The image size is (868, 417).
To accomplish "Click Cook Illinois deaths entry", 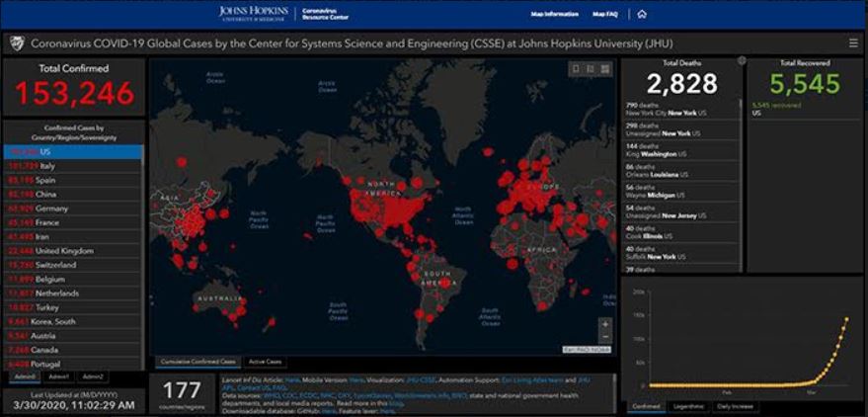I will pos(681,232).
